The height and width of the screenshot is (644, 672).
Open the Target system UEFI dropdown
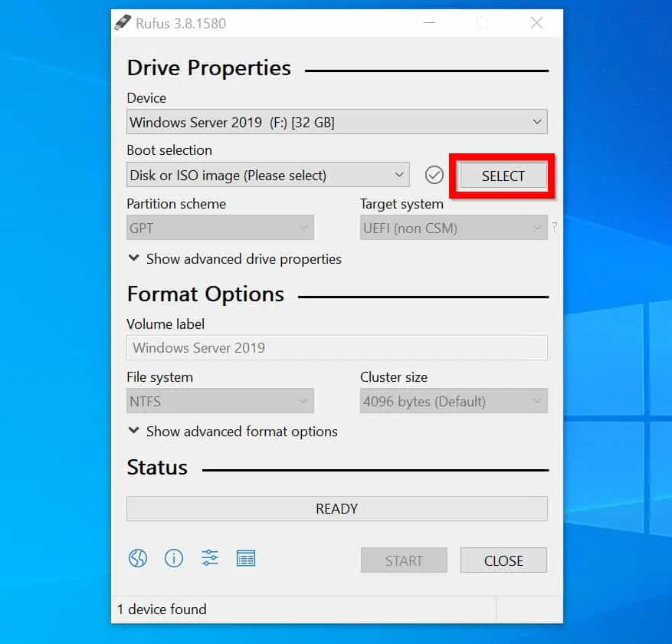coord(453,228)
